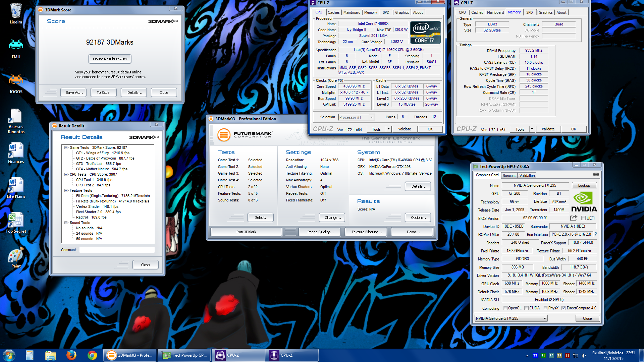Click the Bus Interface question mark icon
644x362 pixels.
pos(596,234)
